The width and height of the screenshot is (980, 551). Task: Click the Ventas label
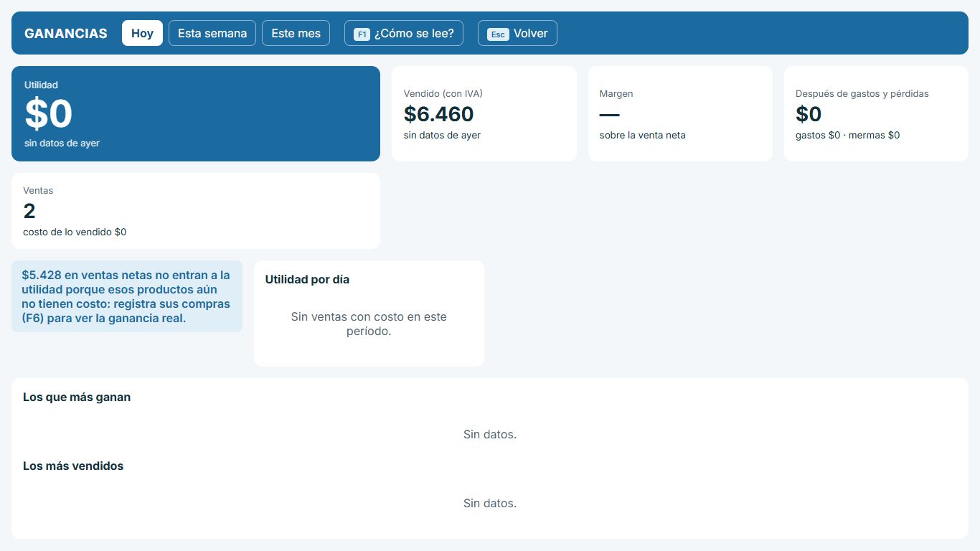[38, 191]
